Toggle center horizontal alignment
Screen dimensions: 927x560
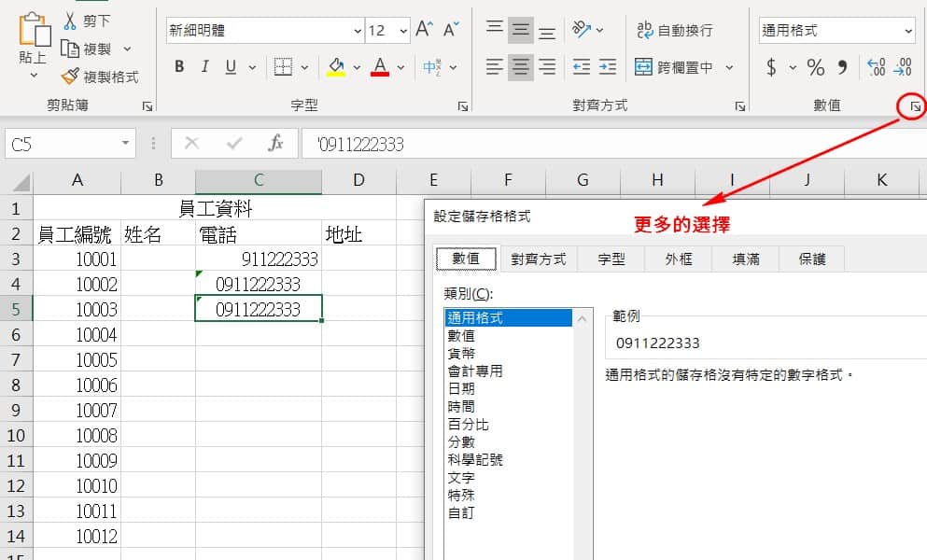[x=521, y=67]
